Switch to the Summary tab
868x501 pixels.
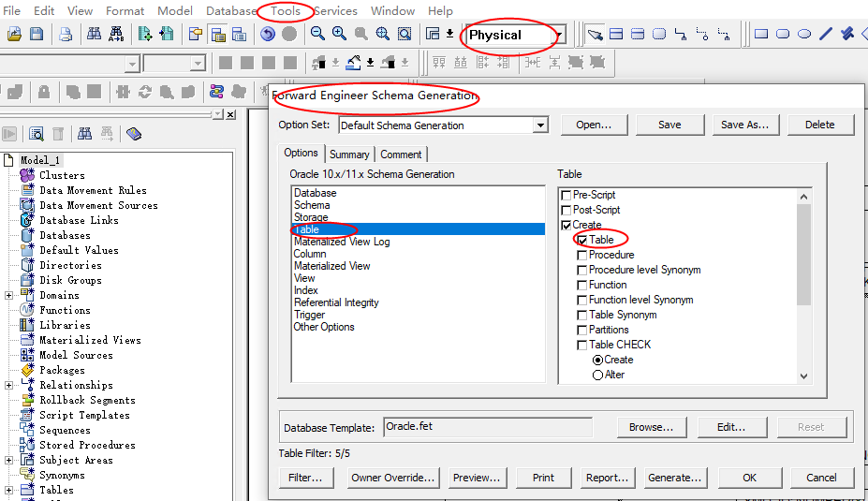point(349,155)
